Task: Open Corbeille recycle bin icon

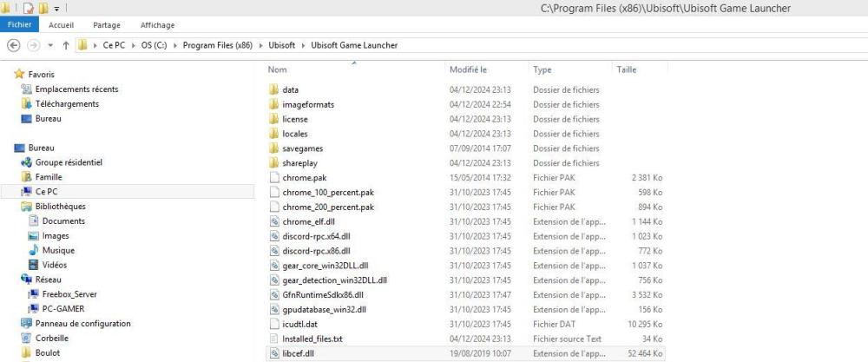Action: point(26,338)
